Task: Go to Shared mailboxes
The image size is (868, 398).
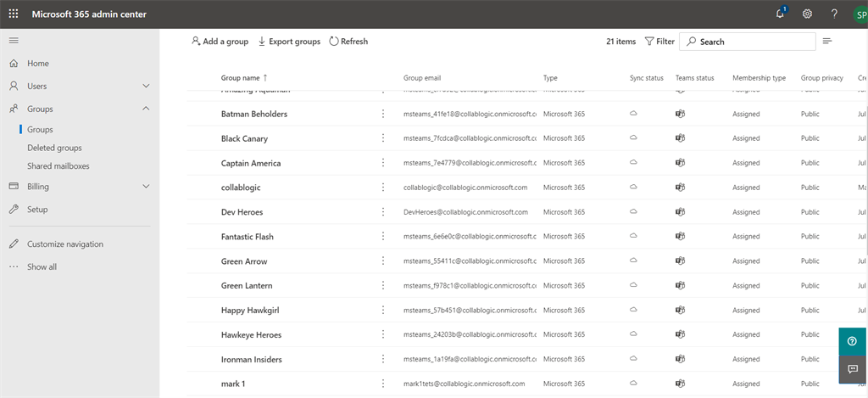Action: pyautogui.click(x=58, y=166)
